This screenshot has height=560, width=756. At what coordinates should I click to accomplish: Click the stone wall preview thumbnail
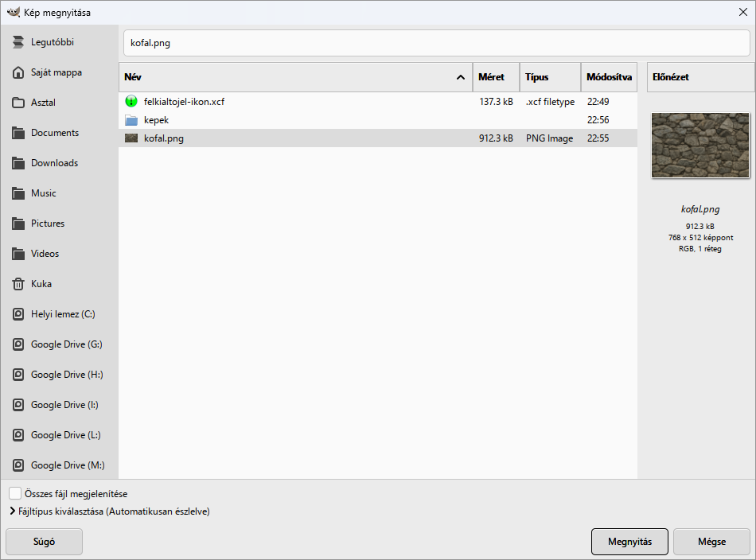tap(700, 145)
